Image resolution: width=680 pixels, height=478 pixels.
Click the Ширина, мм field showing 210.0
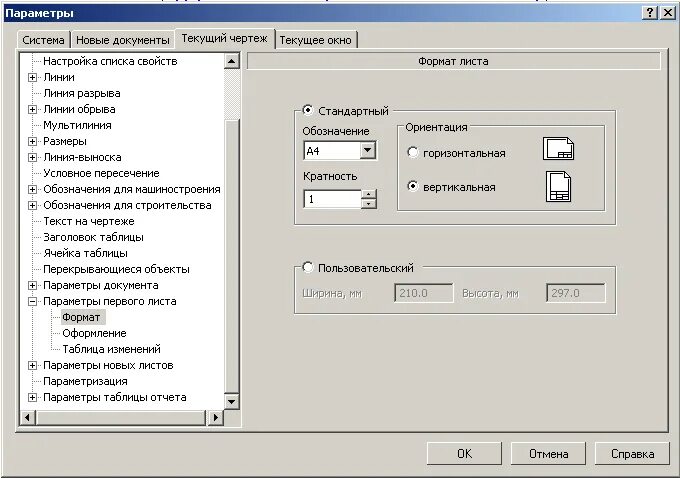424,293
